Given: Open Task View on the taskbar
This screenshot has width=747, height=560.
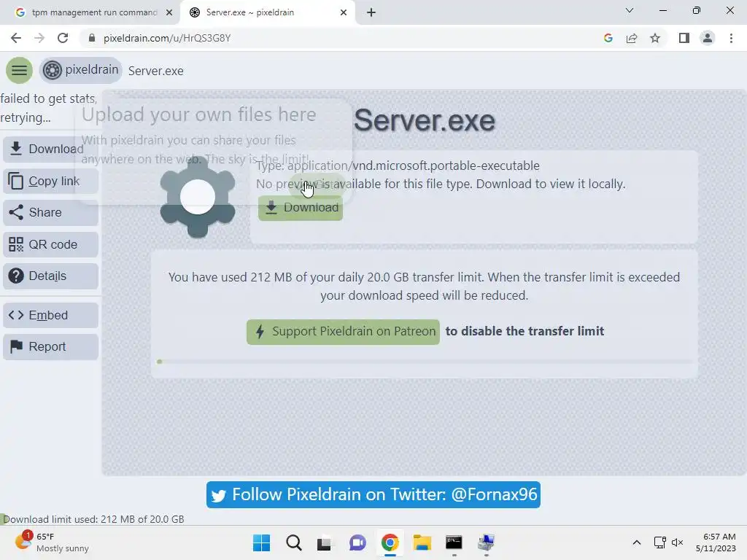Looking at the screenshot, I should [x=325, y=542].
